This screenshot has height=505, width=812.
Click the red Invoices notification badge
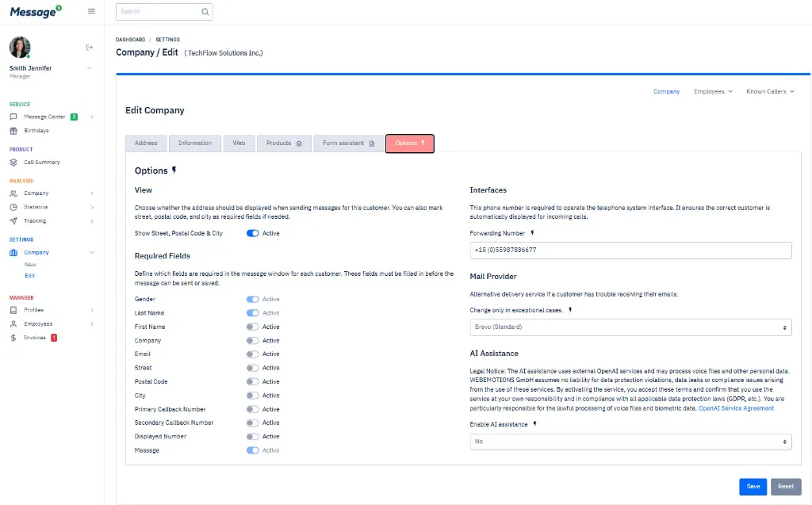54,338
